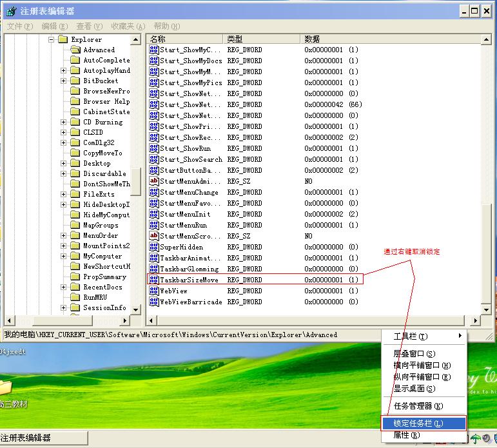Screen dimensions: 497x448
Task: Click the Start_ShowMyDocs value icon
Action: point(153,61)
